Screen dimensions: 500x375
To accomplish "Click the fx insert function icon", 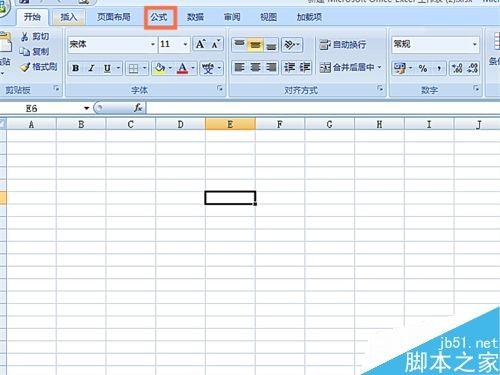I will click(138, 108).
